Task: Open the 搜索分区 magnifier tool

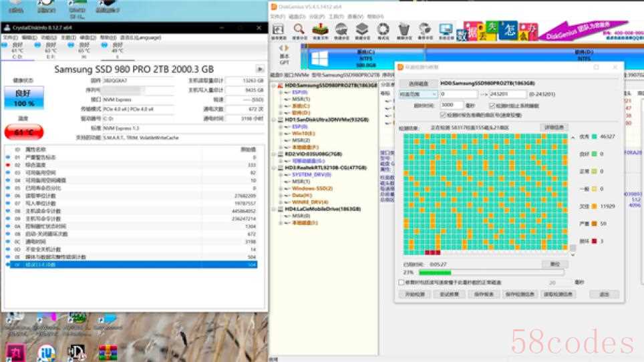Action: [x=299, y=31]
